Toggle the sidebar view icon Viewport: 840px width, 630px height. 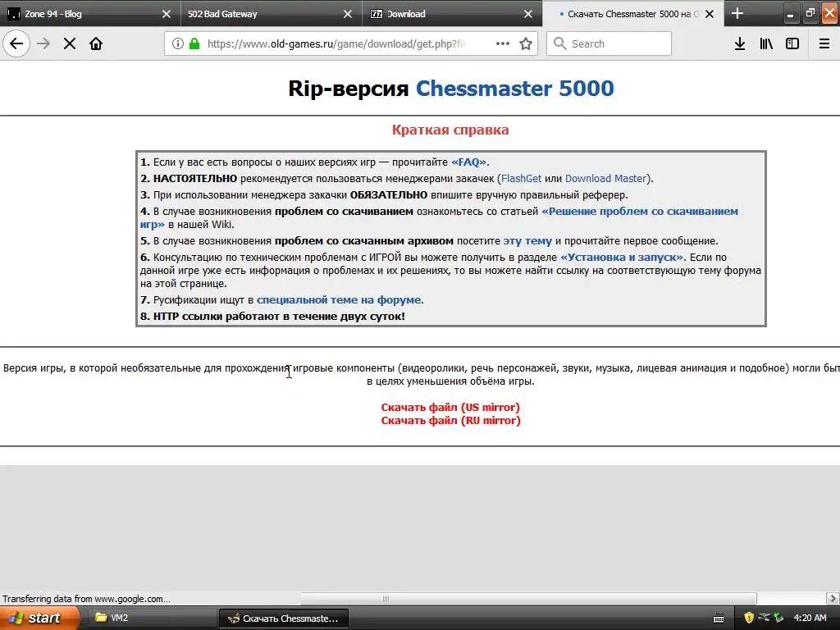click(792, 43)
